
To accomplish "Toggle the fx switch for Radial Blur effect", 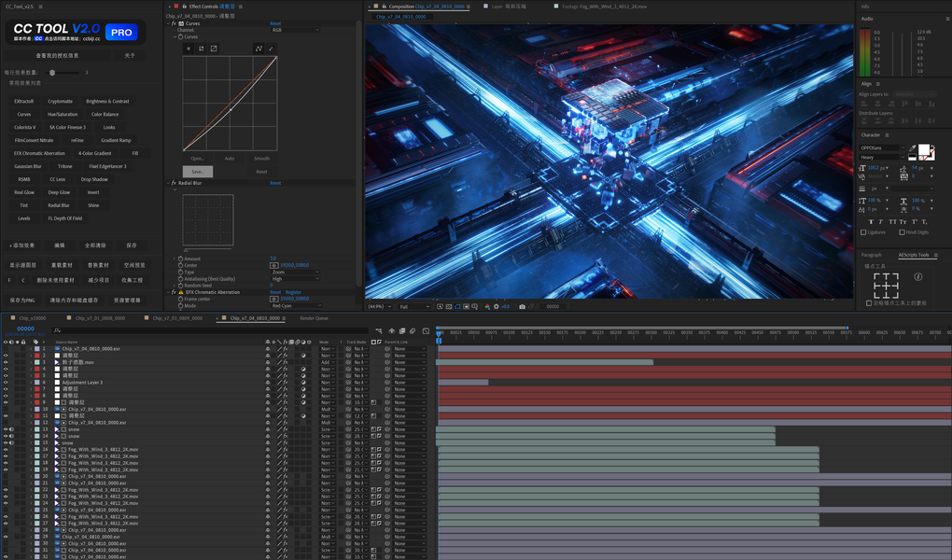I will coord(174,183).
